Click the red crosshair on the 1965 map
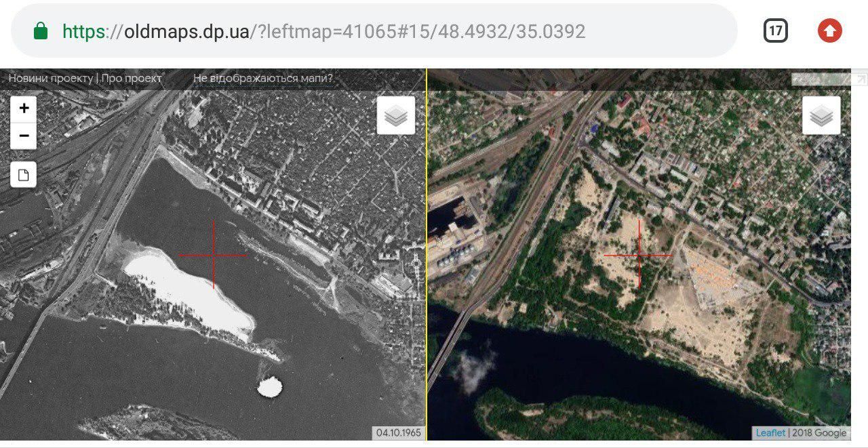The height and width of the screenshot is (448, 868). [214, 255]
